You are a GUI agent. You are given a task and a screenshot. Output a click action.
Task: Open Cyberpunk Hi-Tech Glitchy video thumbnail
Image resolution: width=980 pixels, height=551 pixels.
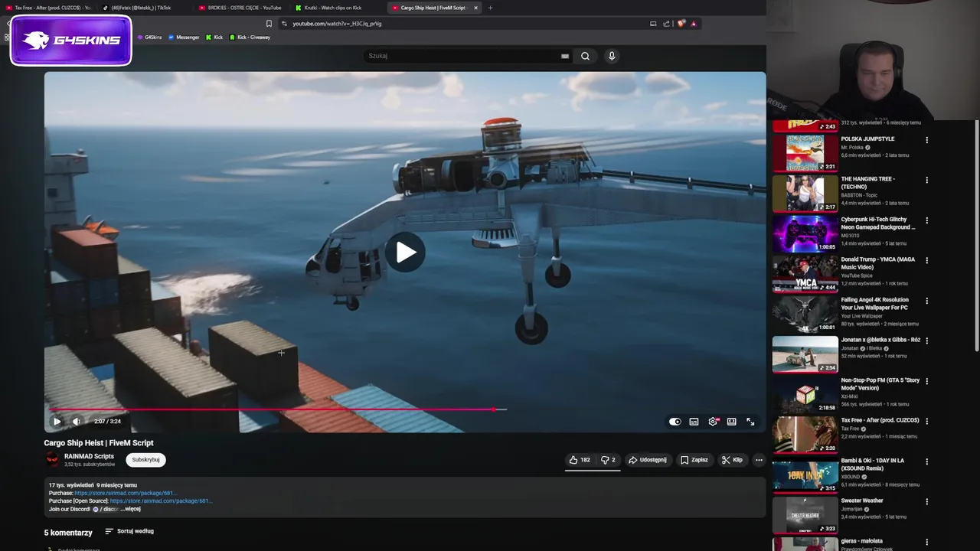click(805, 233)
